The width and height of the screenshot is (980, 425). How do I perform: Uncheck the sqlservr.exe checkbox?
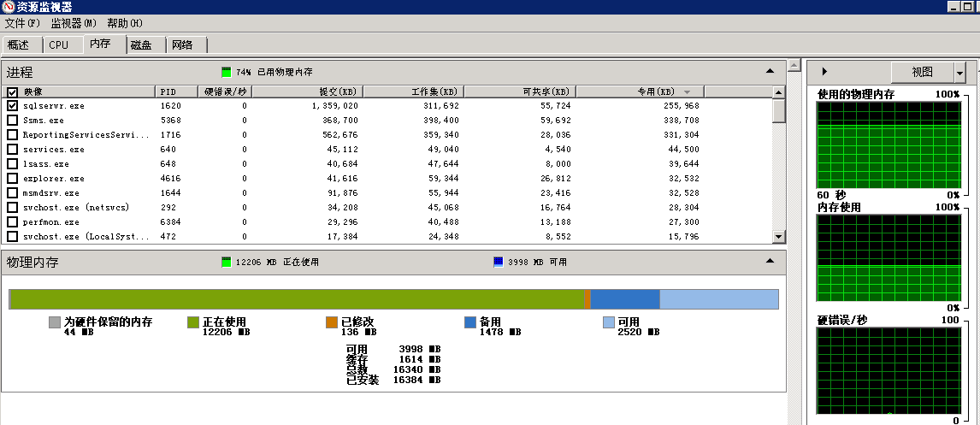[x=12, y=105]
